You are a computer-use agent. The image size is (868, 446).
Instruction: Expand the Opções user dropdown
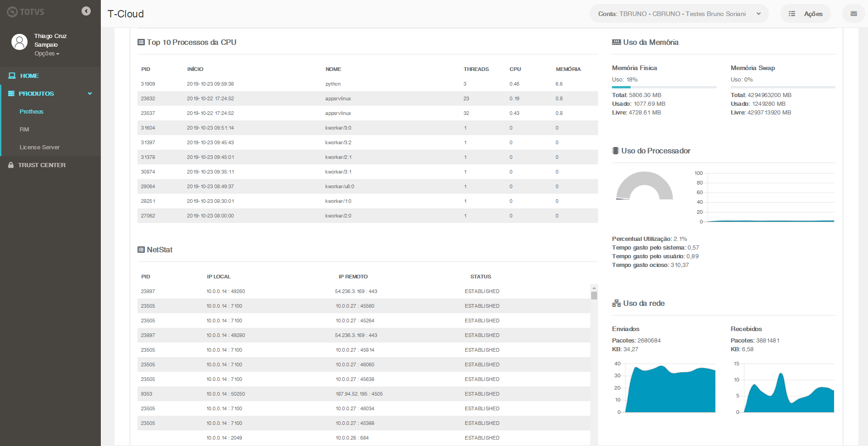(x=47, y=54)
